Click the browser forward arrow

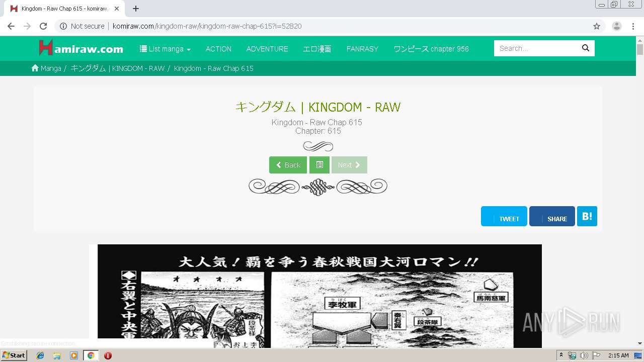click(x=27, y=26)
